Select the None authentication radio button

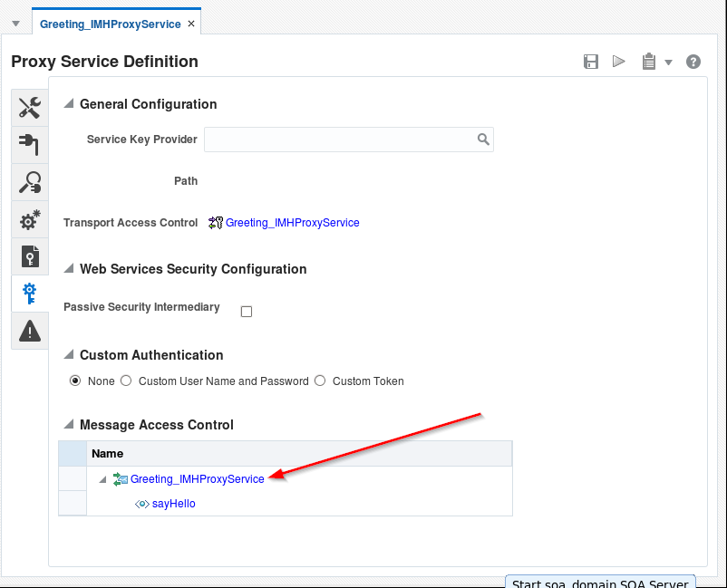coord(75,381)
